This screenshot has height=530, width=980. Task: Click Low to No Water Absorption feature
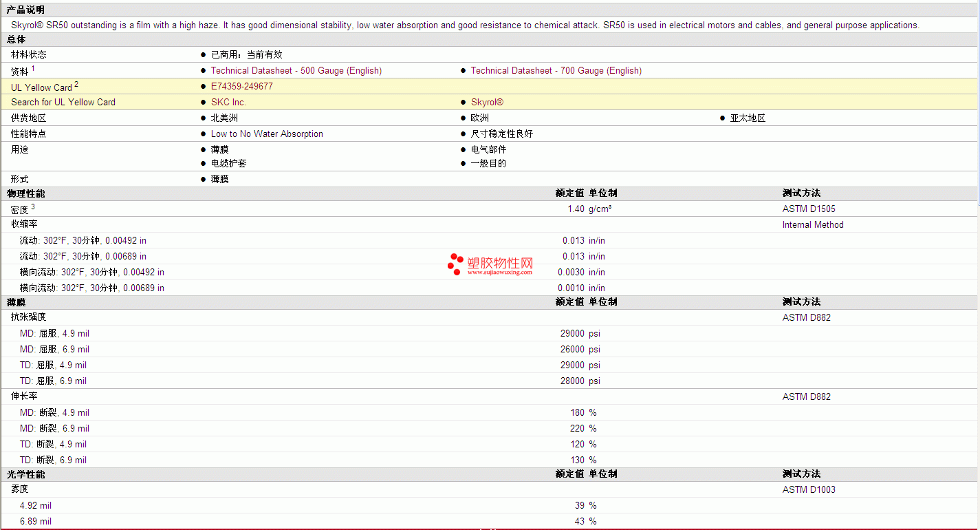click(x=267, y=134)
